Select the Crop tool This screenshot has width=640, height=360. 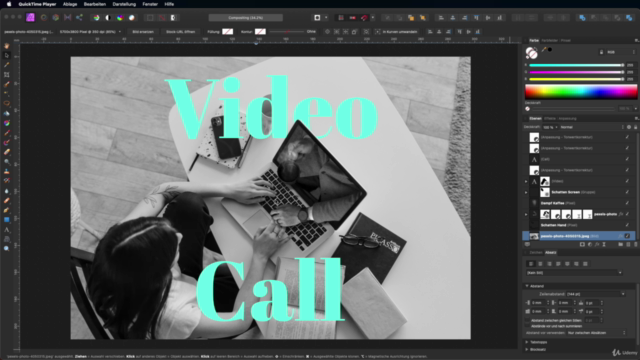[7, 75]
